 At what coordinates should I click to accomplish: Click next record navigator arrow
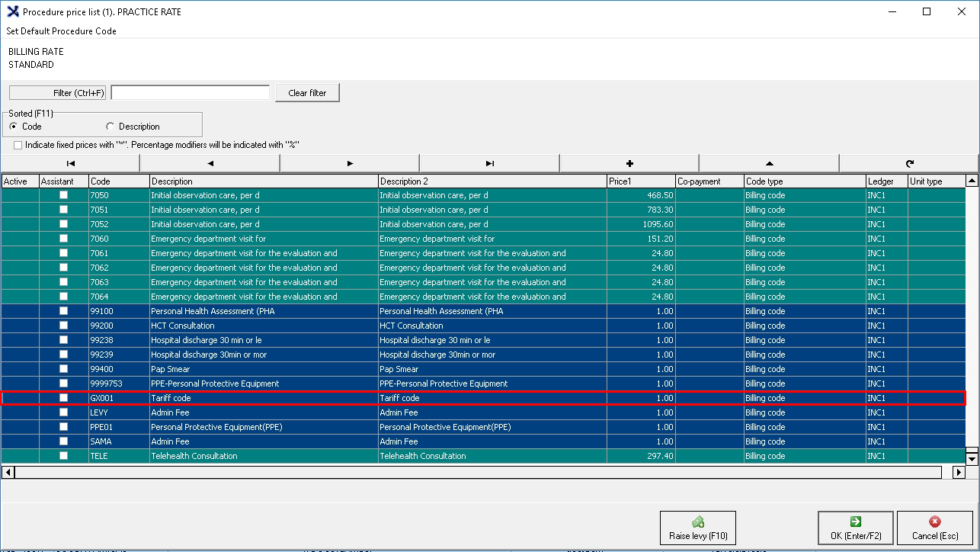pos(350,163)
